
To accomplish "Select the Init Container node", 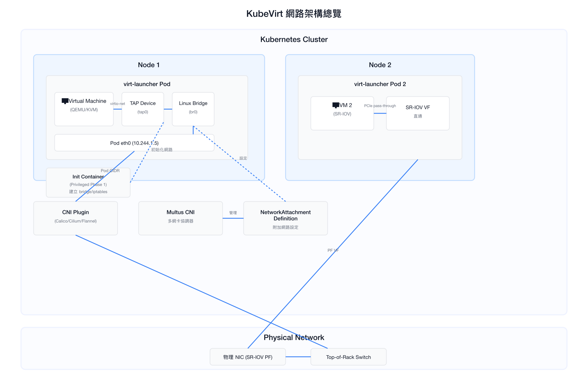I will (88, 182).
